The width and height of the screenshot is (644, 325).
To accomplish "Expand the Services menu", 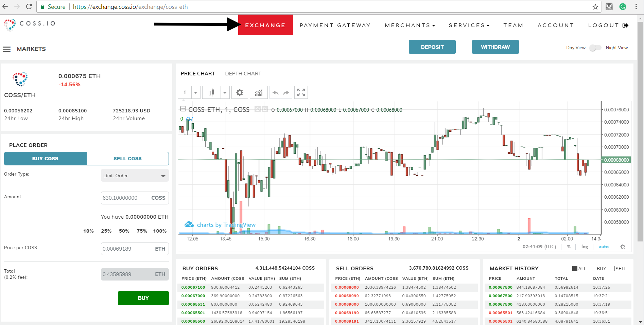I will click(469, 25).
